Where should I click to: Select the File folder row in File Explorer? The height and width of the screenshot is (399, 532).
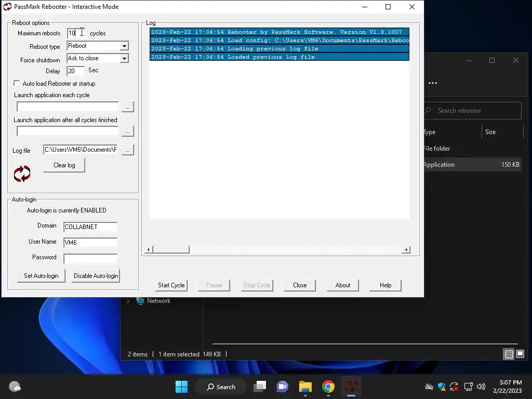472,149
